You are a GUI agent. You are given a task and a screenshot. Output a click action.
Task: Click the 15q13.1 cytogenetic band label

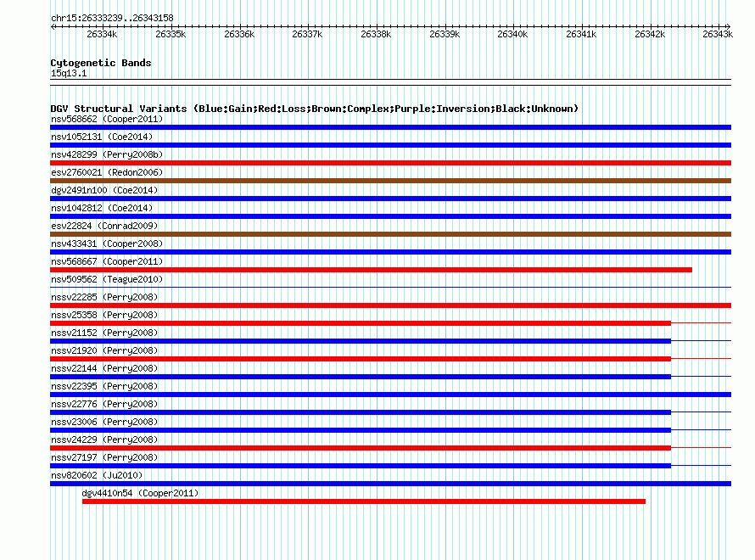coord(69,73)
